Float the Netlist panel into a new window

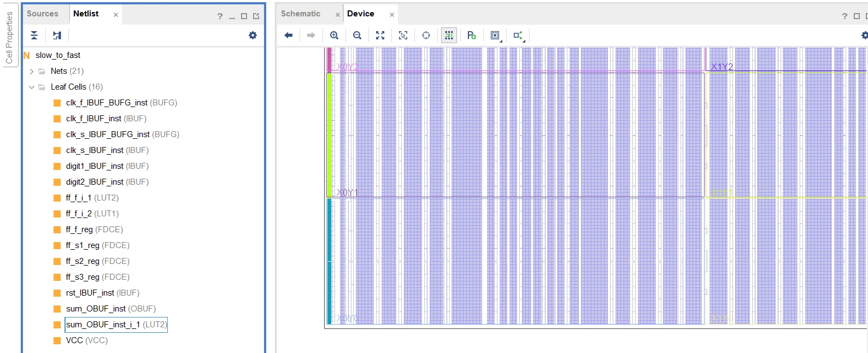[256, 16]
